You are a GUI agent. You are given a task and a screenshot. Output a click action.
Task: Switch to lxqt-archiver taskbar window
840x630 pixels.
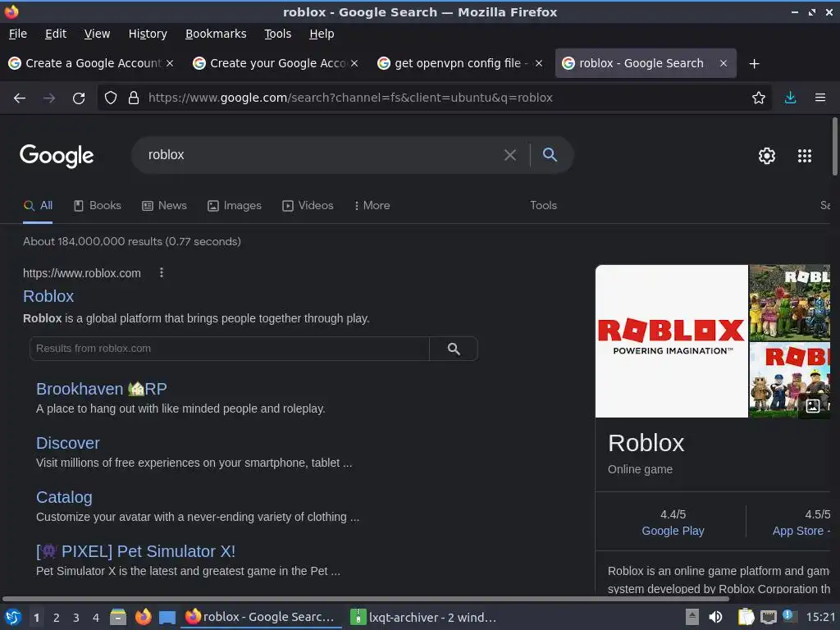coord(423,617)
